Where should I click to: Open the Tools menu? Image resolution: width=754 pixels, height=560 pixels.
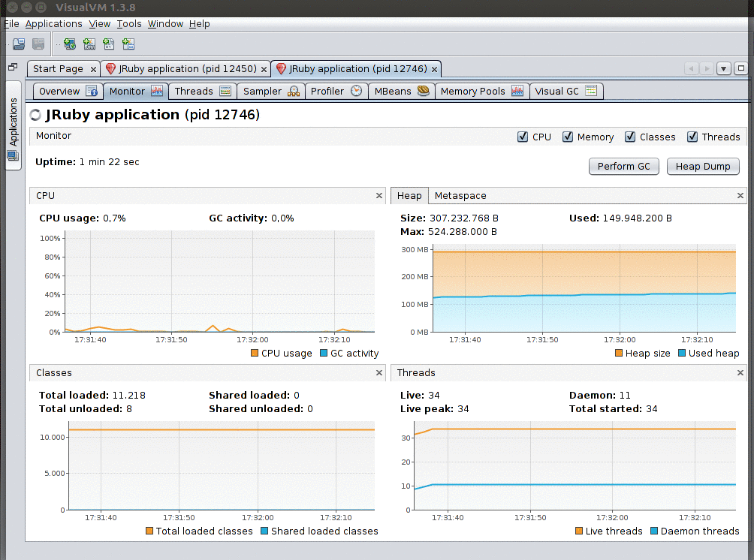pyautogui.click(x=129, y=23)
